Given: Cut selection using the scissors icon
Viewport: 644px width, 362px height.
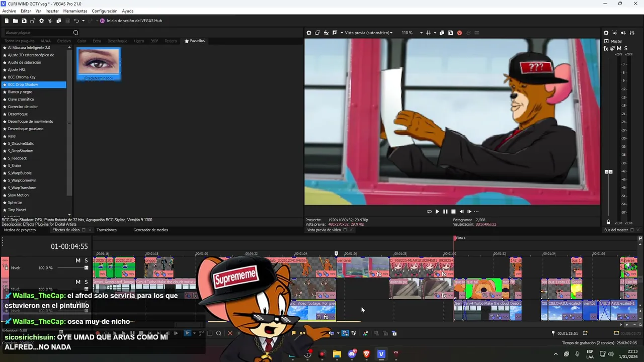Looking at the screenshot, I should pyautogui.click(x=50, y=21).
